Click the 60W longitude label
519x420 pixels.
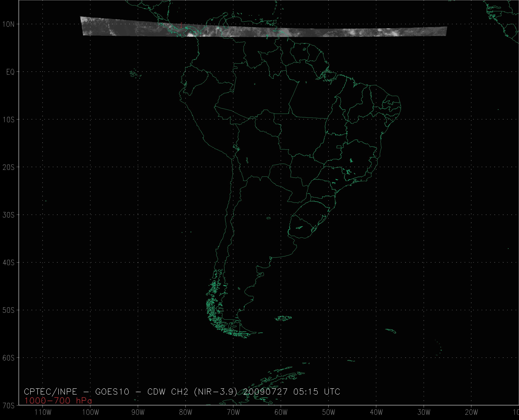[x=281, y=412]
